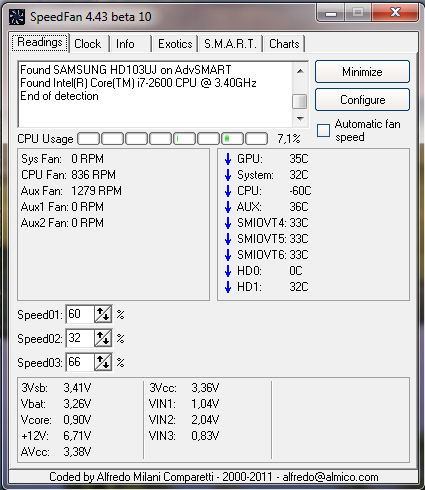The image size is (425, 490).
Task: Click the Vbat voltage reading 3,26V
Action: 77,404
